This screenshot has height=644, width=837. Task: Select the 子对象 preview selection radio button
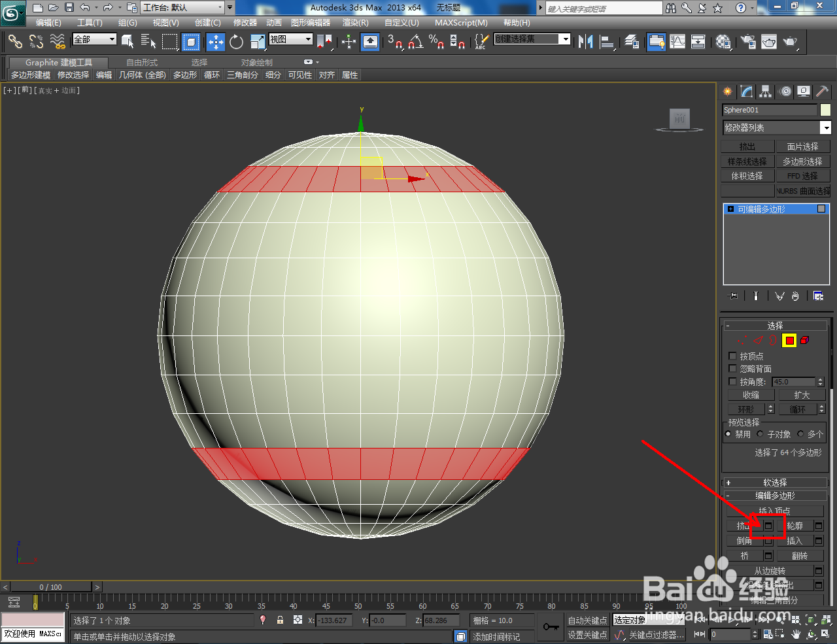tap(760, 433)
